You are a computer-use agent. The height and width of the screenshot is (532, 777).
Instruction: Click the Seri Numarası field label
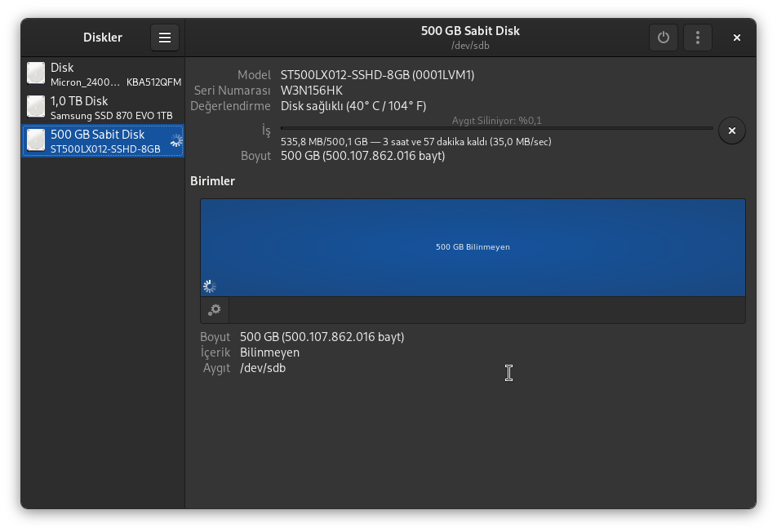pos(233,91)
